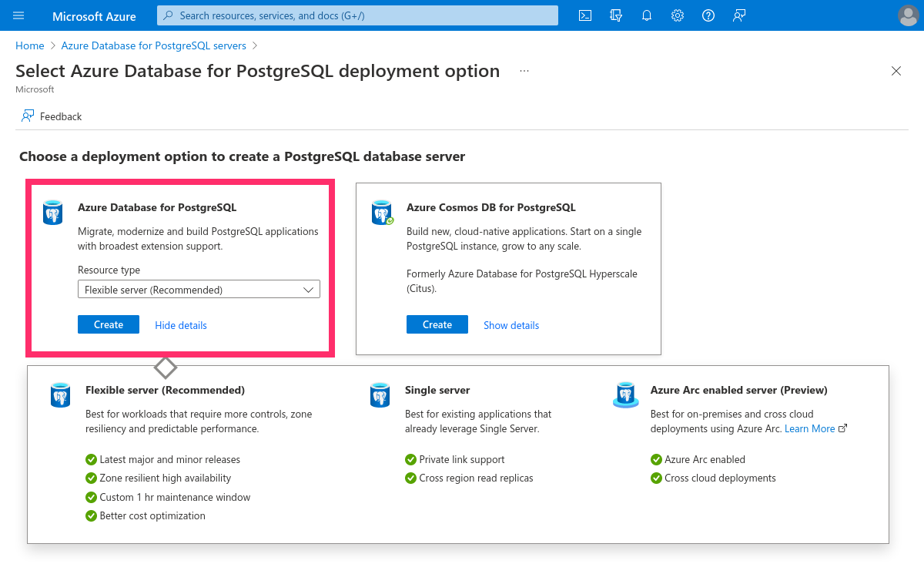924x574 pixels.
Task: Open the directory and subscription filter
Action: (x=615, y=15)
